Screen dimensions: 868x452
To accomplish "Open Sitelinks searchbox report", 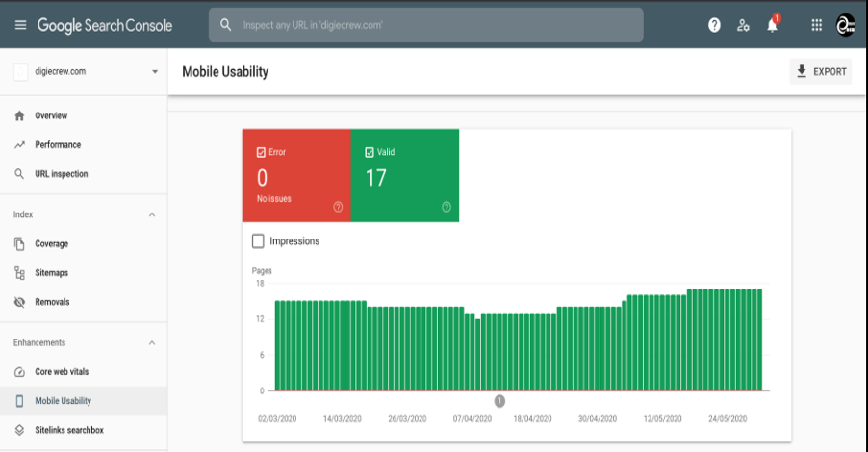I will click(84, 430).
